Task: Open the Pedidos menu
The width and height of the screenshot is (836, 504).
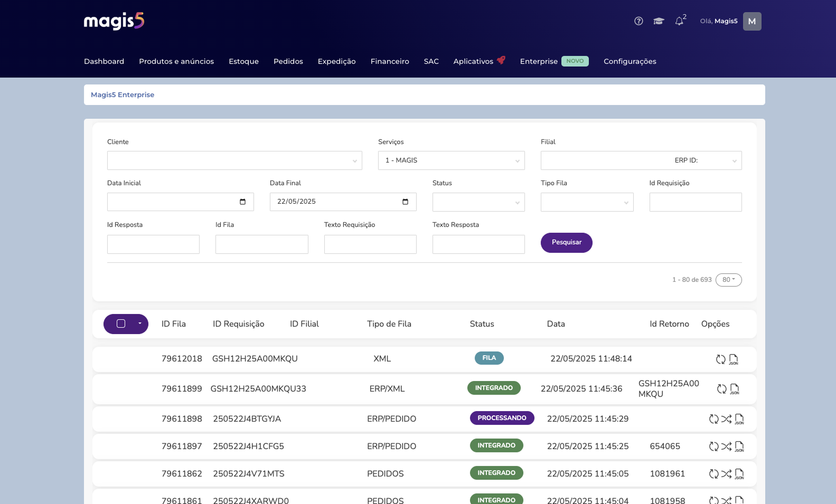Action: (288, 61)
